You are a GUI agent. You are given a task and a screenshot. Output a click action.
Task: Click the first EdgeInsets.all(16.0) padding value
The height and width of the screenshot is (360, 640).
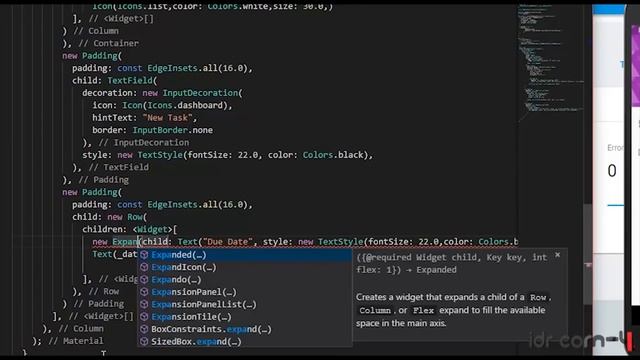(198, 68)
